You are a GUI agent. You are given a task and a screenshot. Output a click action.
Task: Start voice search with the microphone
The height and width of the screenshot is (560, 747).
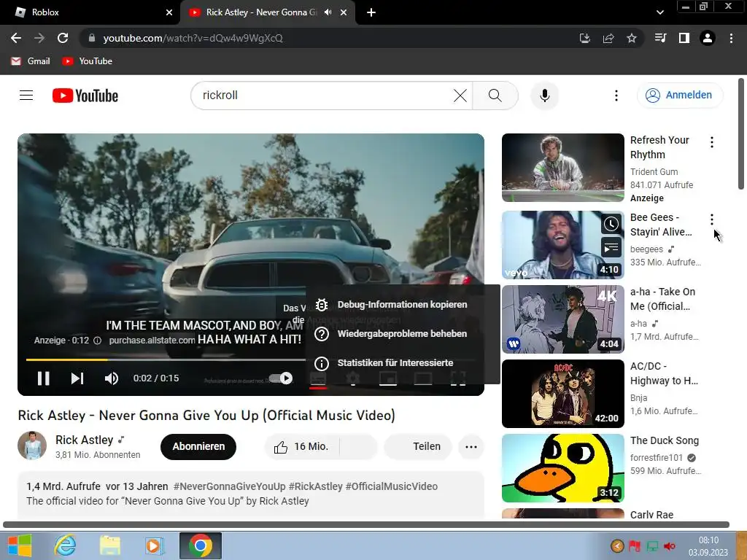[544, 96]
